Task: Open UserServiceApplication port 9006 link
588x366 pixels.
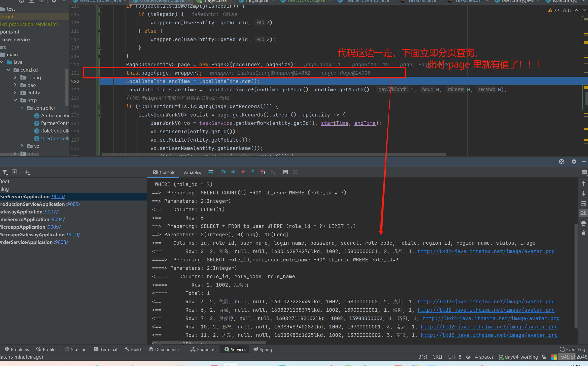Action: coord(58,196)
